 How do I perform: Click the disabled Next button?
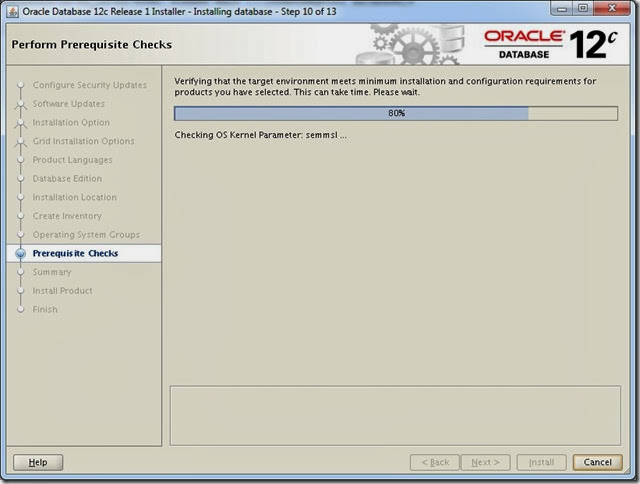[x=485, y=462]
